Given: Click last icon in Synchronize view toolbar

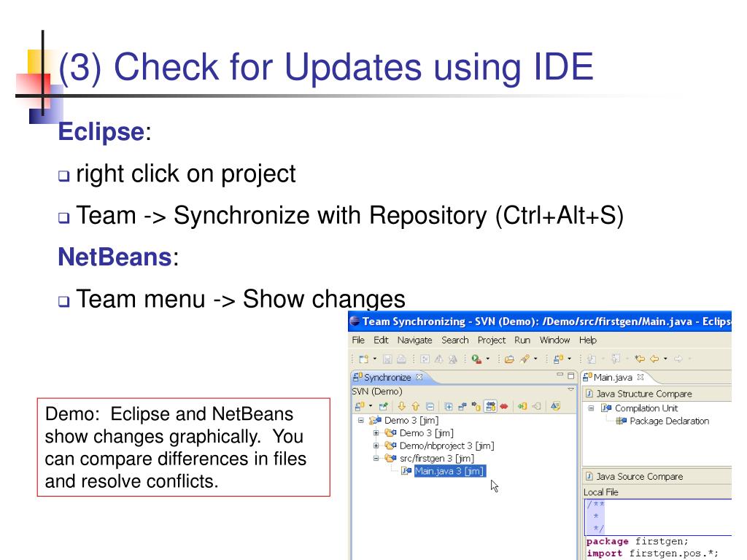Looking at the screenshot, I should (555, 406).
